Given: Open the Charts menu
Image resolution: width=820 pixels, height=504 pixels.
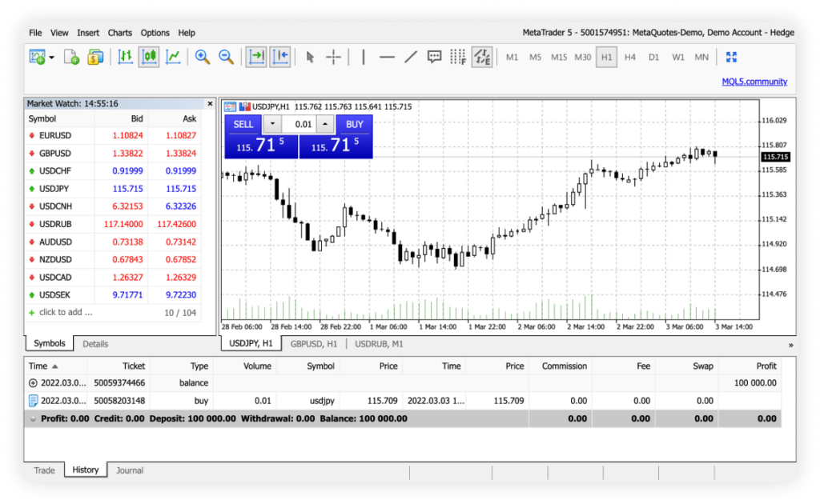Looking at the screenshot, I should [x=120, y=33].
